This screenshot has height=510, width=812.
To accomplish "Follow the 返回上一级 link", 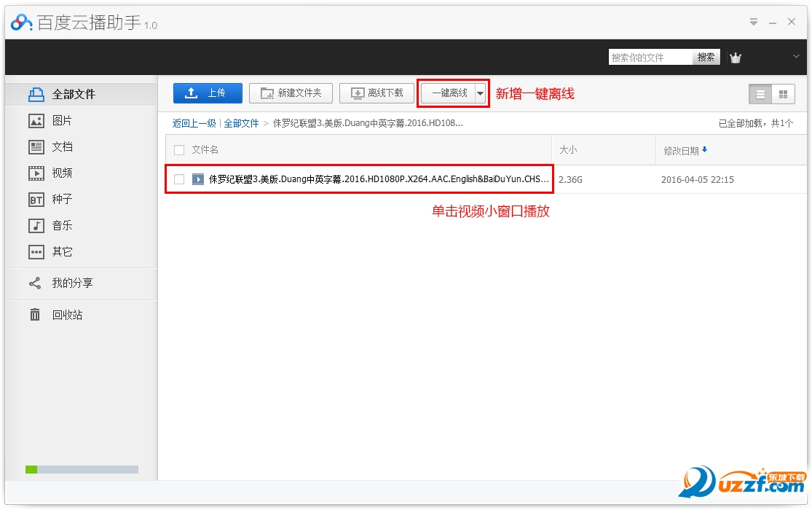I will tap(194, 123).
